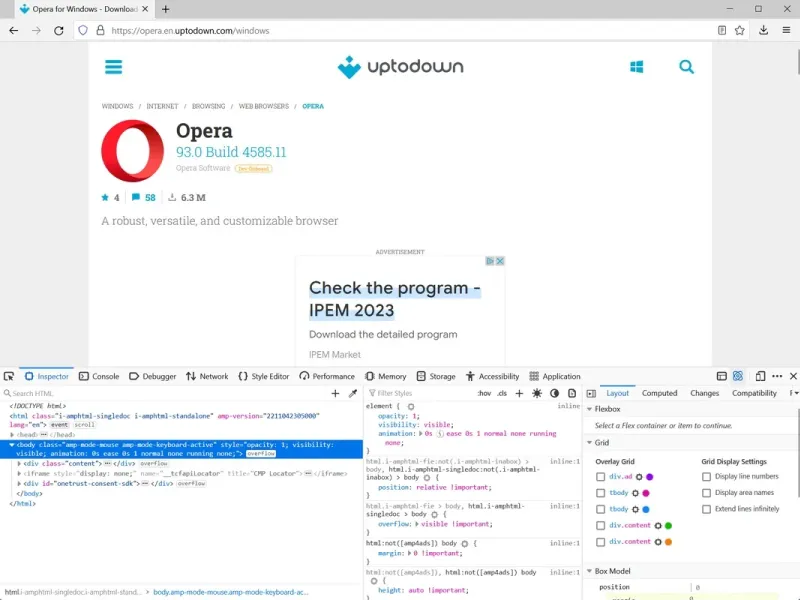
Task: Open the Network tab
Action: click(x=207, y=376)
